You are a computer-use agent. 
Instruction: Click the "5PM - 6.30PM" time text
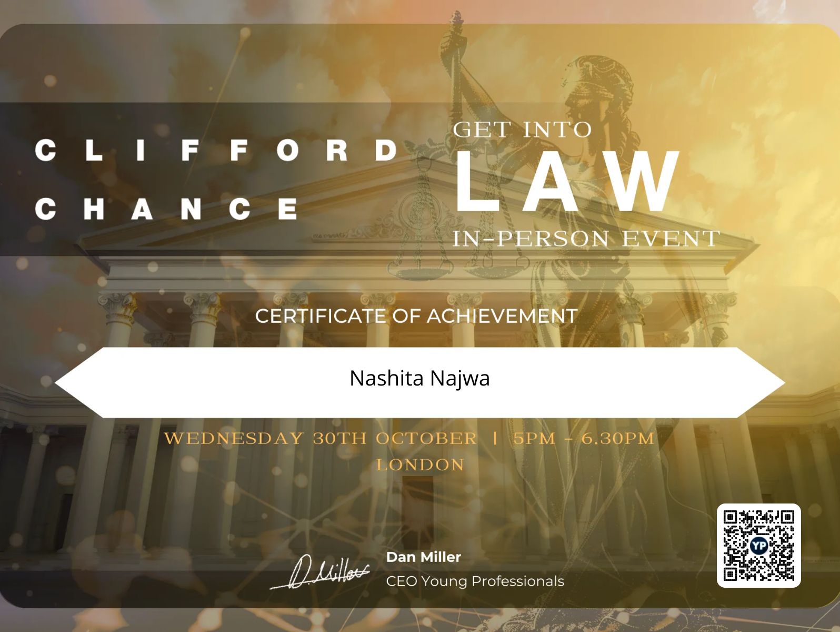(584, 438)
